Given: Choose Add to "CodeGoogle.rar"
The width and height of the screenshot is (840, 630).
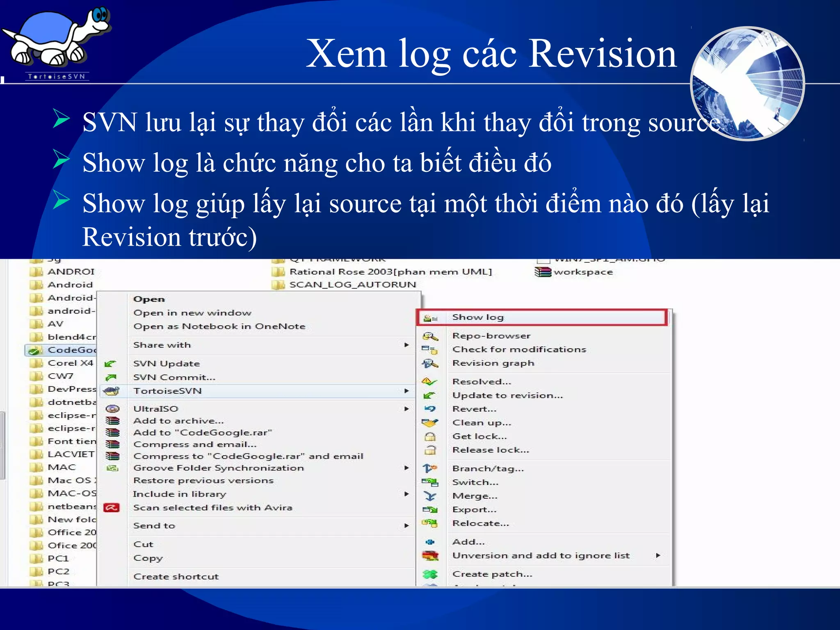Looking at the screenshot, I should (x=203, y=433).
